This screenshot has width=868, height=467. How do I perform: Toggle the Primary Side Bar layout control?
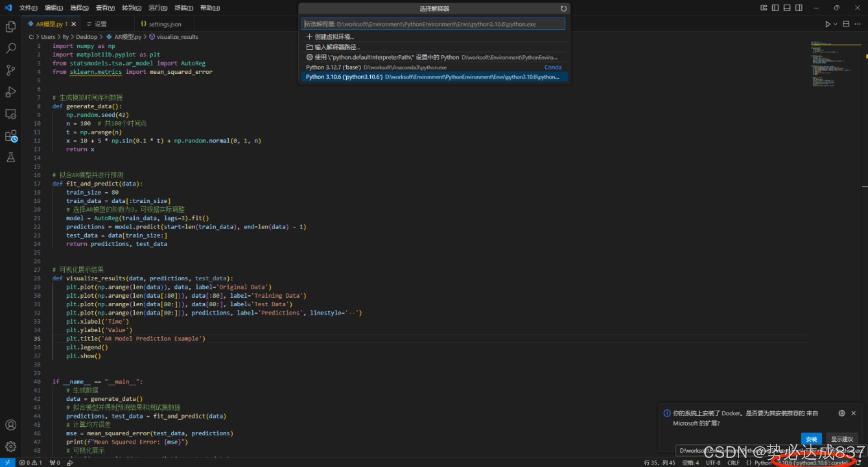pyautogui.click(x=776, y=8)
